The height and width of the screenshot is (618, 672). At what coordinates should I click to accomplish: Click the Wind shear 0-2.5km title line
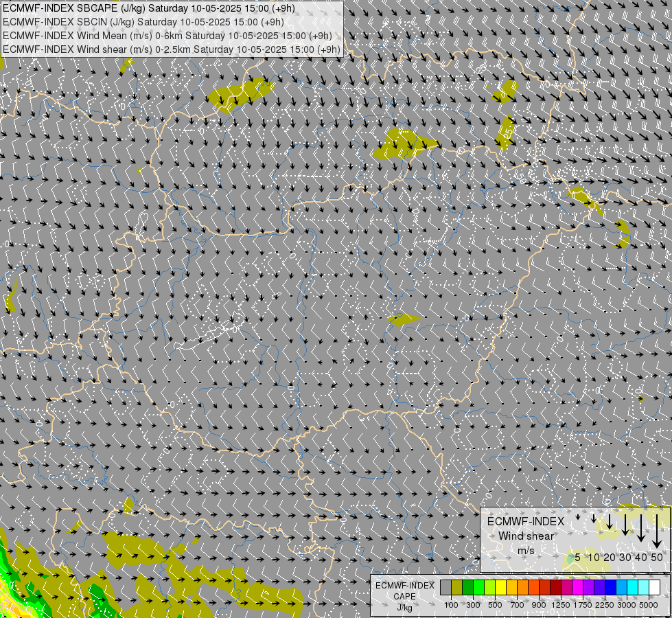click(172, 49)
